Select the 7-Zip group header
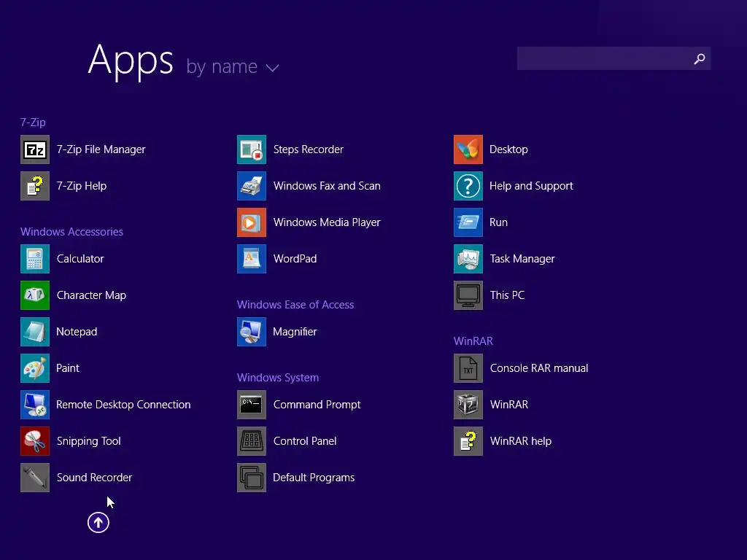 click(33, 122)
